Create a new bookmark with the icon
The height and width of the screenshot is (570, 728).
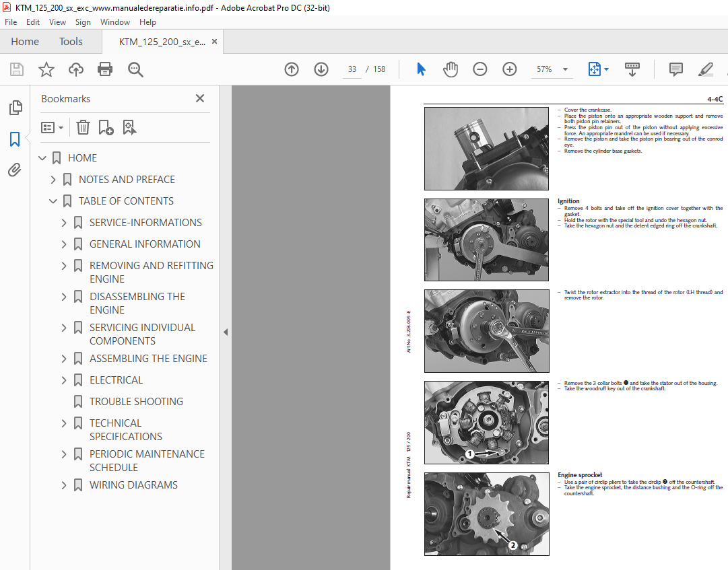[104, 127]
